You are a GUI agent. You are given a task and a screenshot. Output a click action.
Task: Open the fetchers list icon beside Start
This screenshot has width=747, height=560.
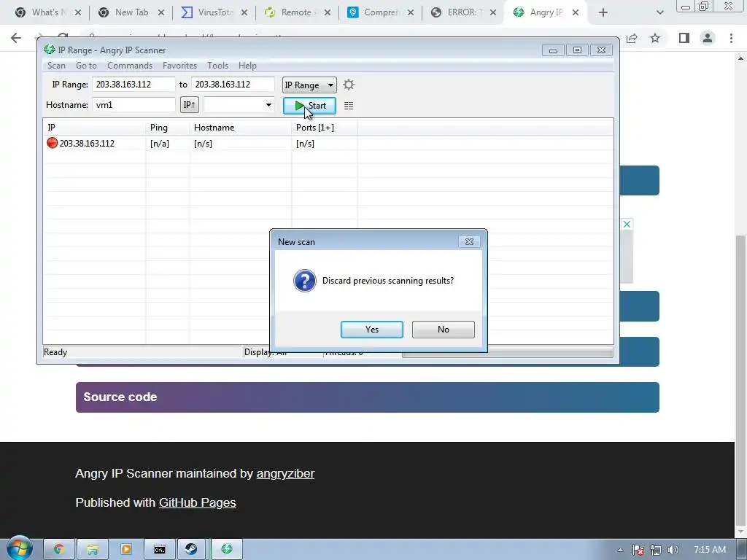349,106
